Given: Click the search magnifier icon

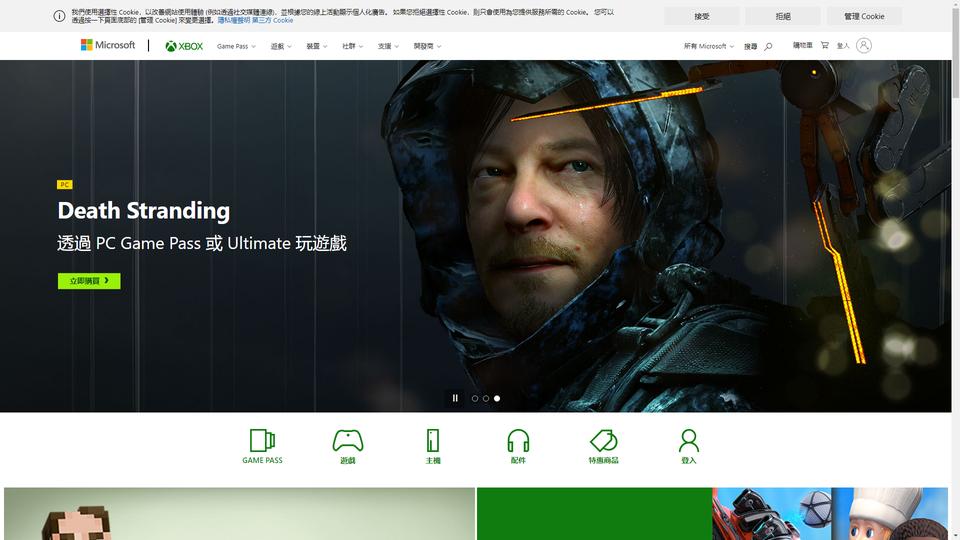Looking at the screenshot, I should pos(768,46).
